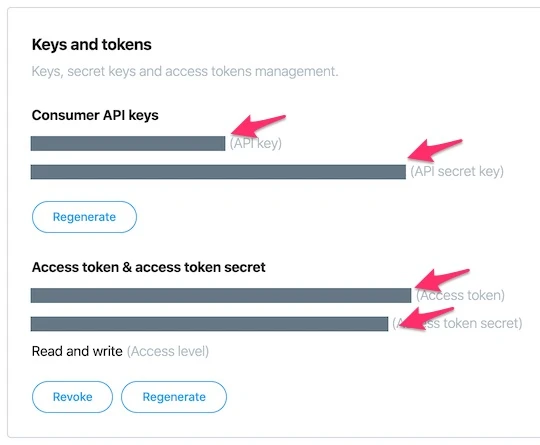The height and width of the screenshot is (445, 540).
Task: Click the Consumer API keys heading
Action: tap(95, 115)
